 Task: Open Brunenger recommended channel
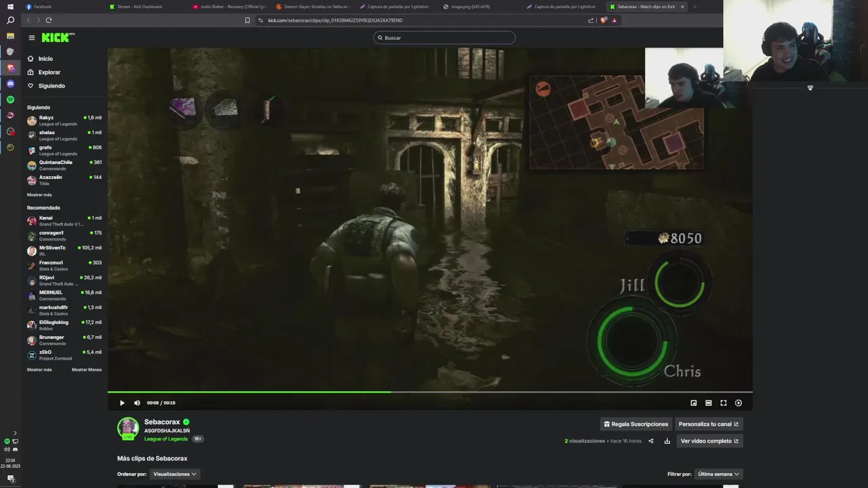coord(64,340)
